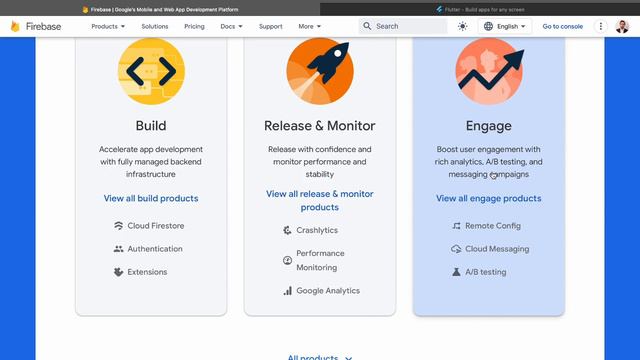Image resolution: width=640 pixels, height=360 pixels.
Task: Expand the More dropdown menu
Action: pos(309,26)
